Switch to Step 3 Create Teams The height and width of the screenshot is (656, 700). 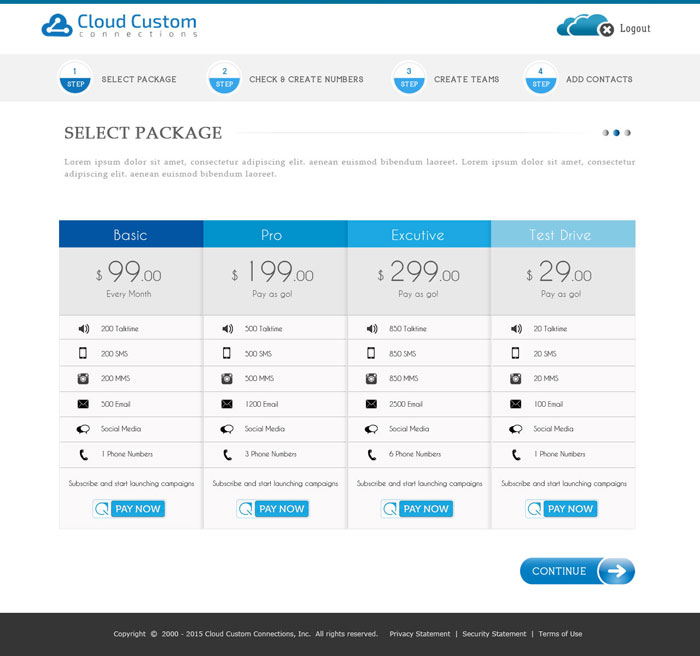click(446, 79)
